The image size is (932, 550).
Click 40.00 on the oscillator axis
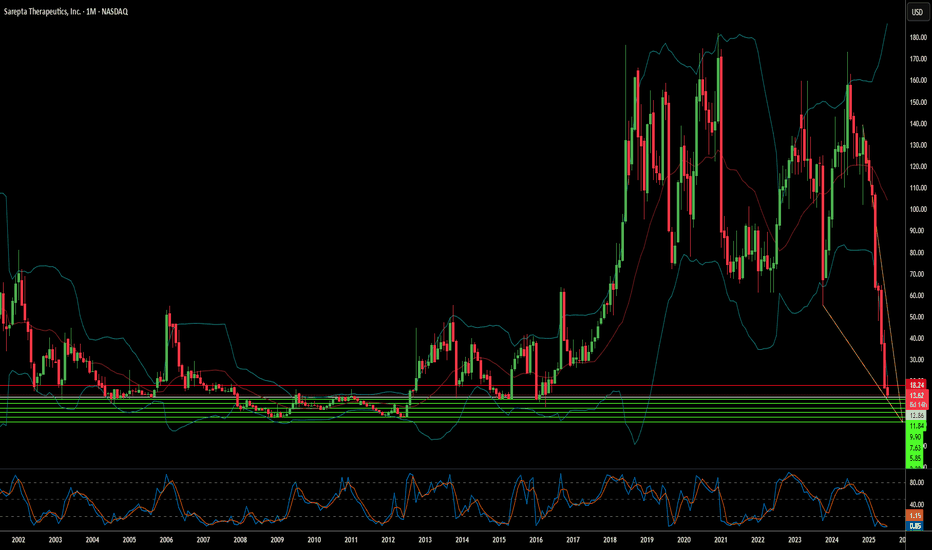917,504
